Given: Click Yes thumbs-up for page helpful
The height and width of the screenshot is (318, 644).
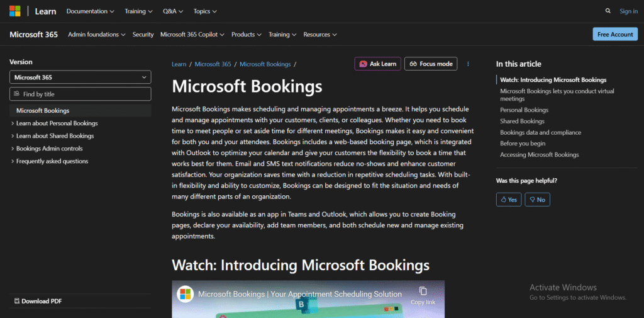Looking at the screenshot, I should click(509, 200).
